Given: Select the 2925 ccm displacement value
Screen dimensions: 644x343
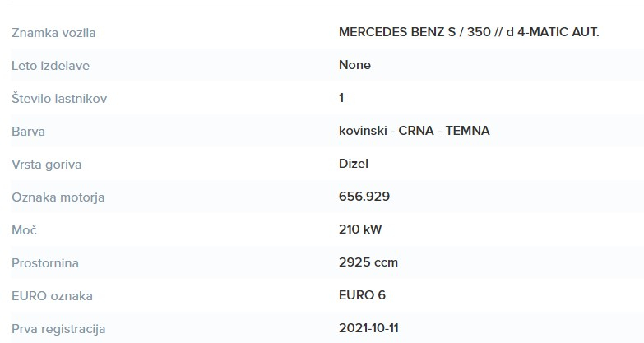Looking at the screenshot, I should (x=368, y=262).
